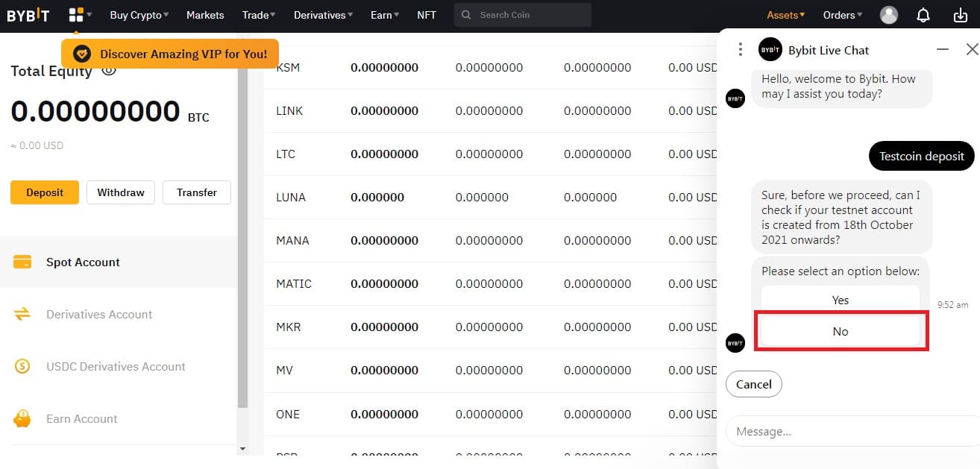Image resolution: width=980 pixels, height=469 pixels.
Task: Click the Withdraw button
Action: 121,192
